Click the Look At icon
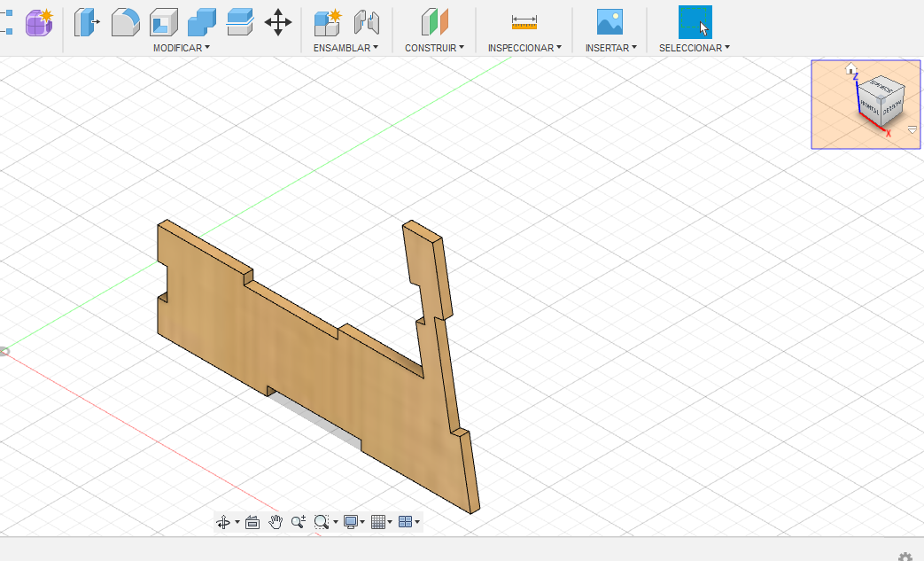Screen dimensions: 924x561 click(252, 522)
